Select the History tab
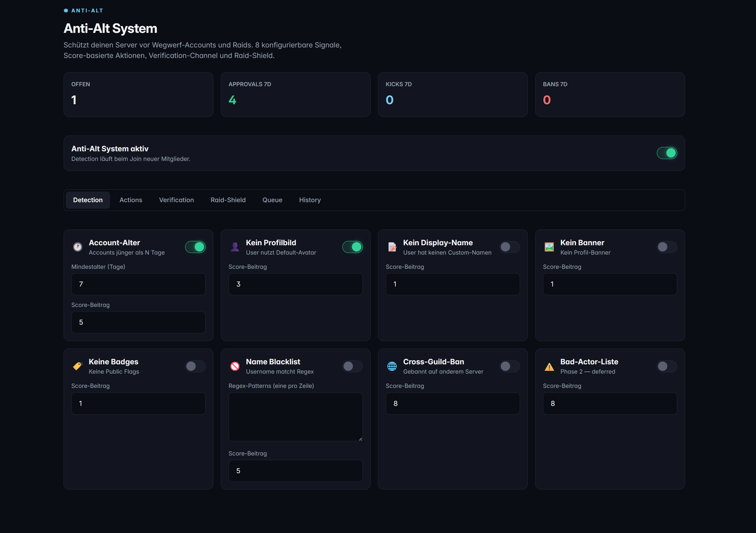 pyautogui.click(x=309, y=200)
